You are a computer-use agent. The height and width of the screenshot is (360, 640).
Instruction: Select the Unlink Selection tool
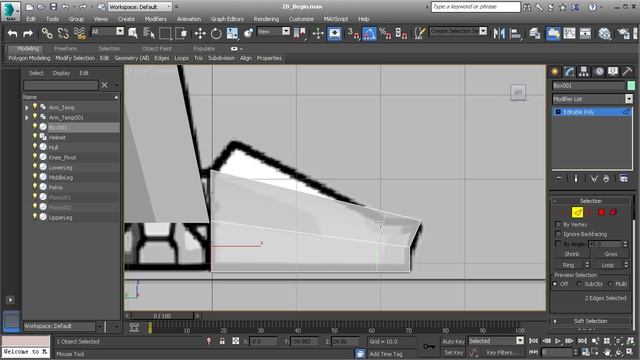pos(63,33)
